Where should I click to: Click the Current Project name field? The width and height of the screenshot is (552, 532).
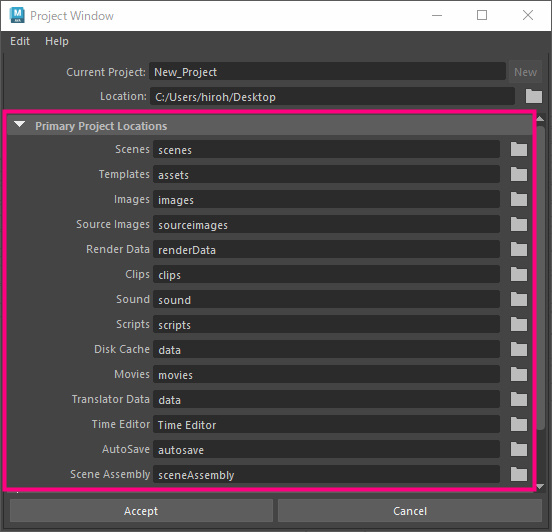[327, 72]
